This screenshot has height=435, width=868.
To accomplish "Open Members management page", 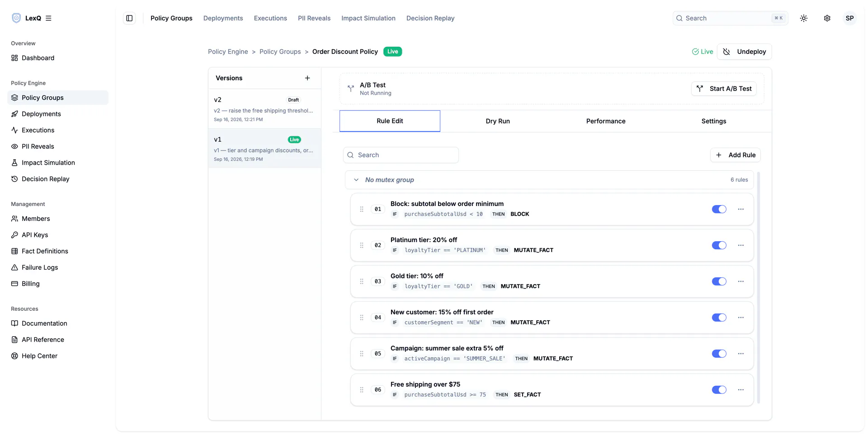I will pos(58,219).
